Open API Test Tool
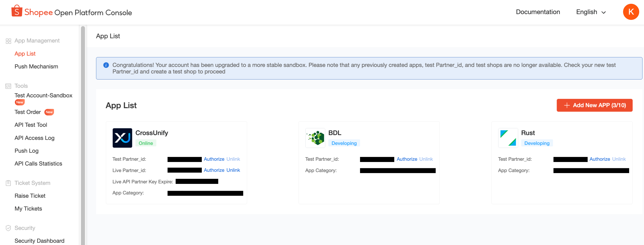 (31, 125)
